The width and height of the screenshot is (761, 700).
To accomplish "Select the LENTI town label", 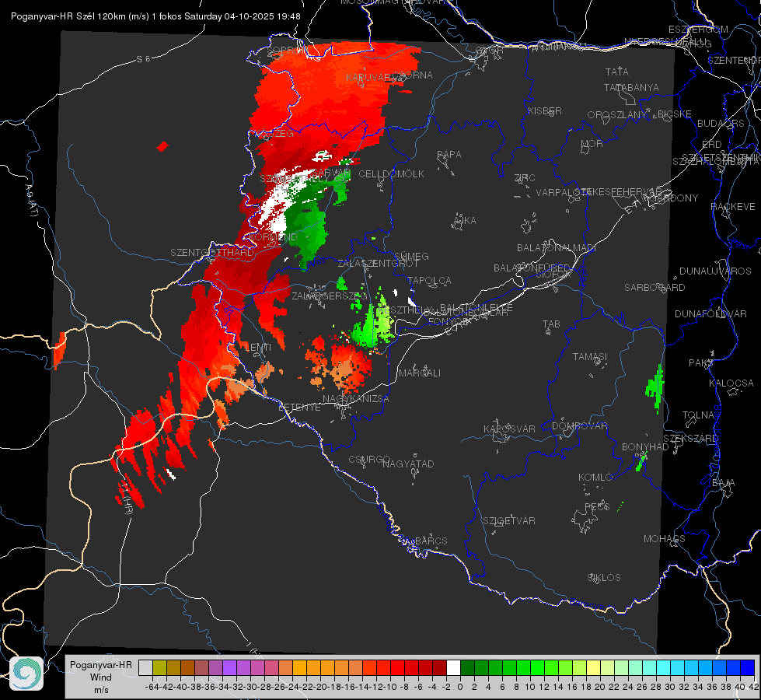I will pos(258,348).
